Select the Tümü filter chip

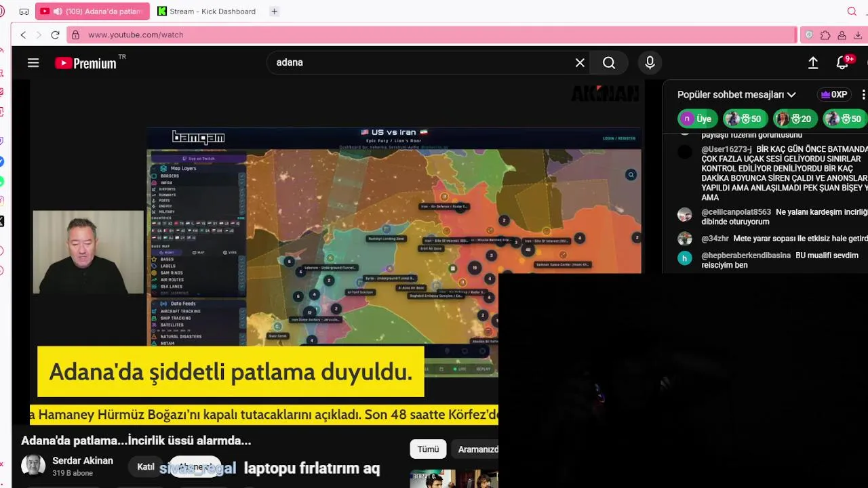pos(428,449)
